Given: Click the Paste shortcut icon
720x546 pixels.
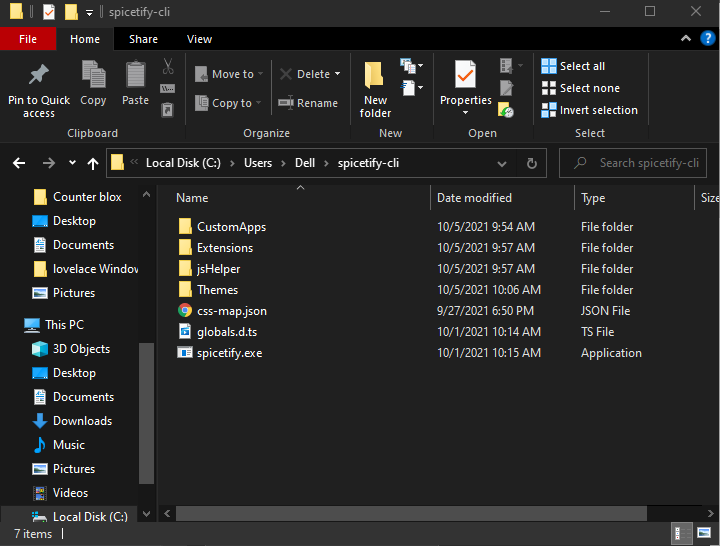Looking at the screenshot, I should coord(167,110).
